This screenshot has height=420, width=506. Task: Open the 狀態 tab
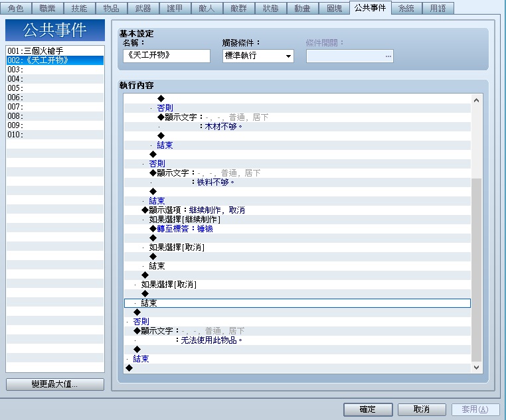pyautogui.click(x=270, y=8)
